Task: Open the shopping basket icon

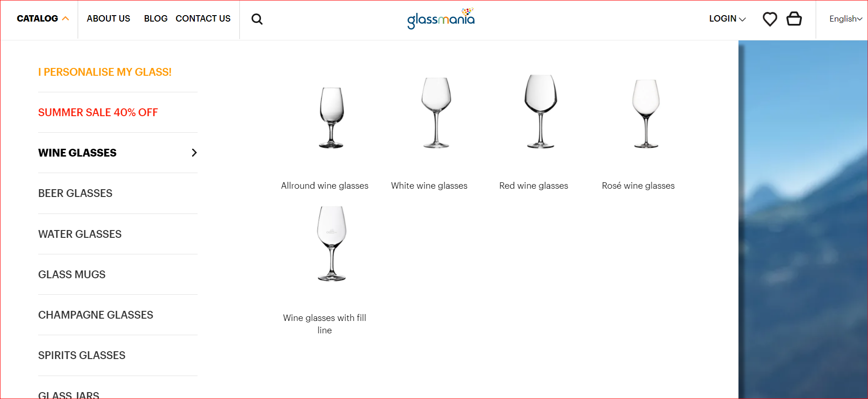Action: (794, 19)
